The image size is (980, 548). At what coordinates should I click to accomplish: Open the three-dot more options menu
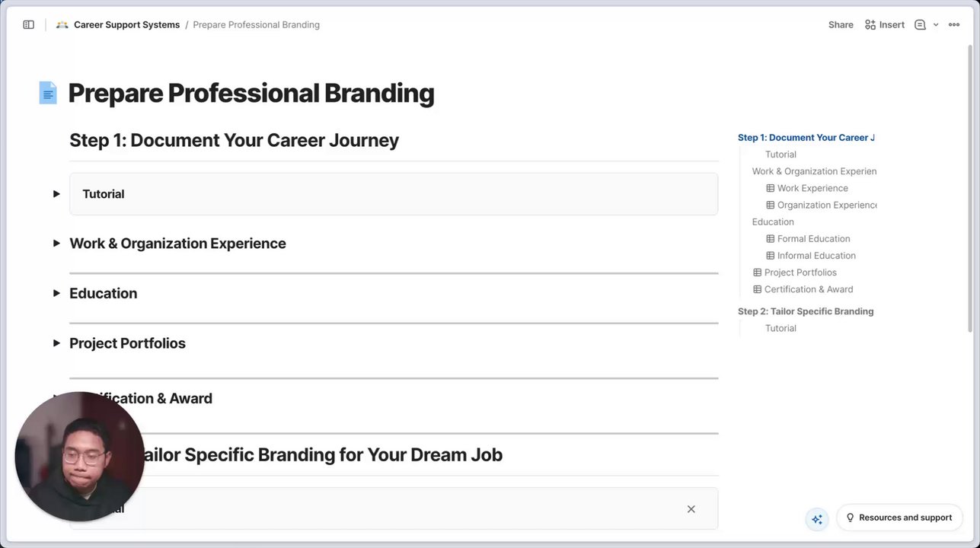(x=954, y=25)
